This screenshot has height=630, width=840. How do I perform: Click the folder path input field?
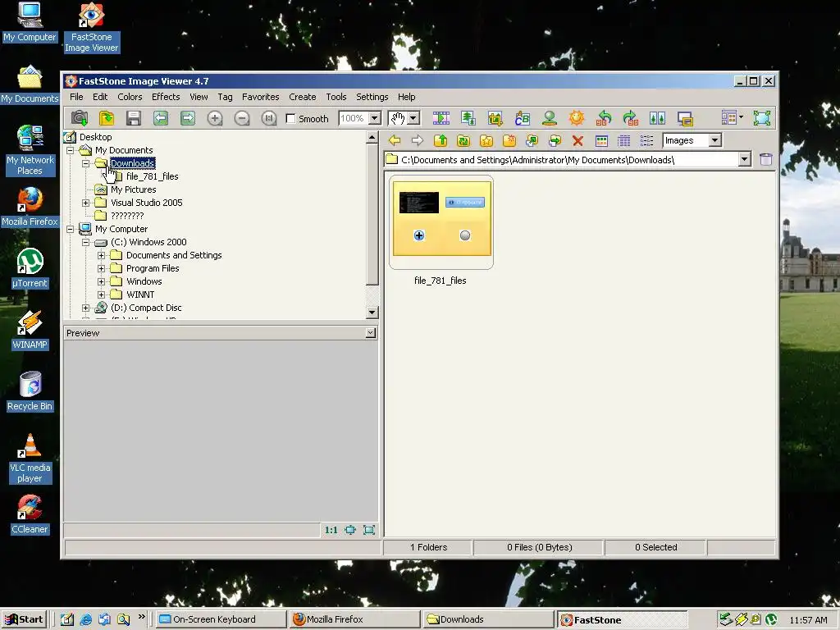568,160
